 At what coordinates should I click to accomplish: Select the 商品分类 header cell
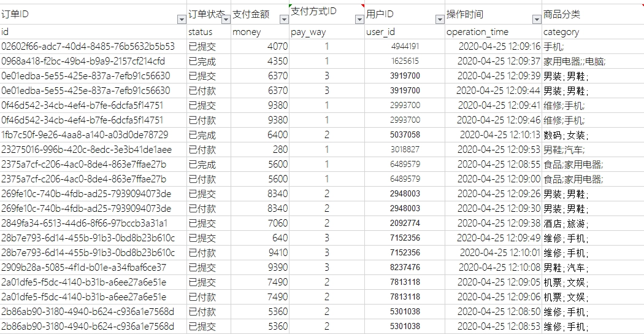[593, 14]
